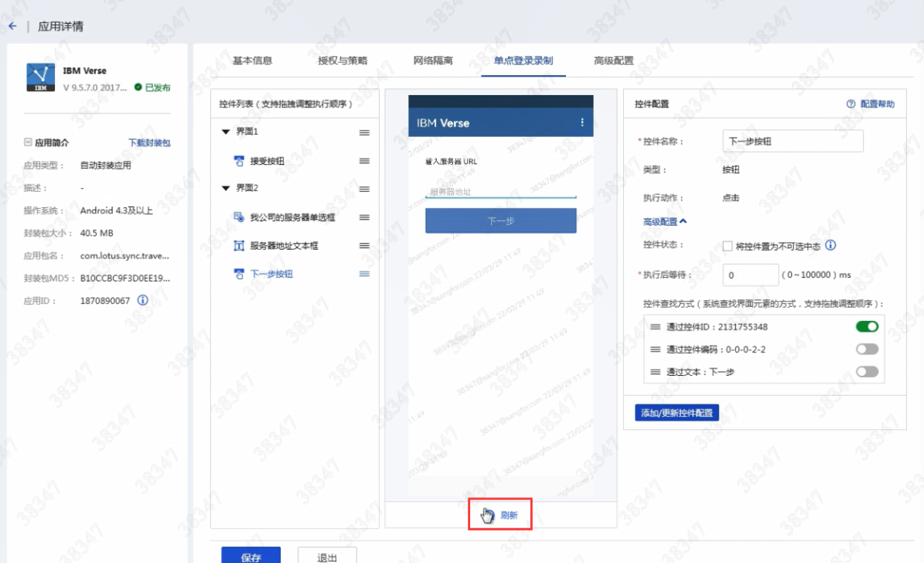Switch to the 基本信息 tab
This screenshot has width=924, height=563.
click(252, 60)
